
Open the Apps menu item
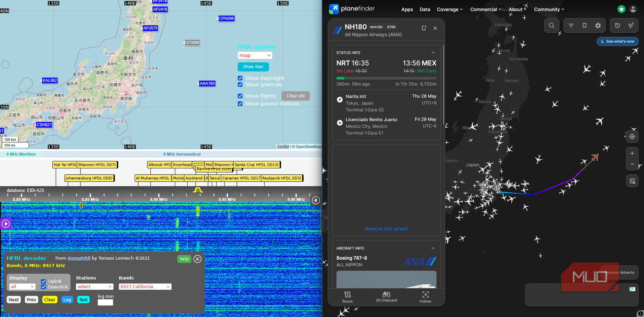click(407, 9)
